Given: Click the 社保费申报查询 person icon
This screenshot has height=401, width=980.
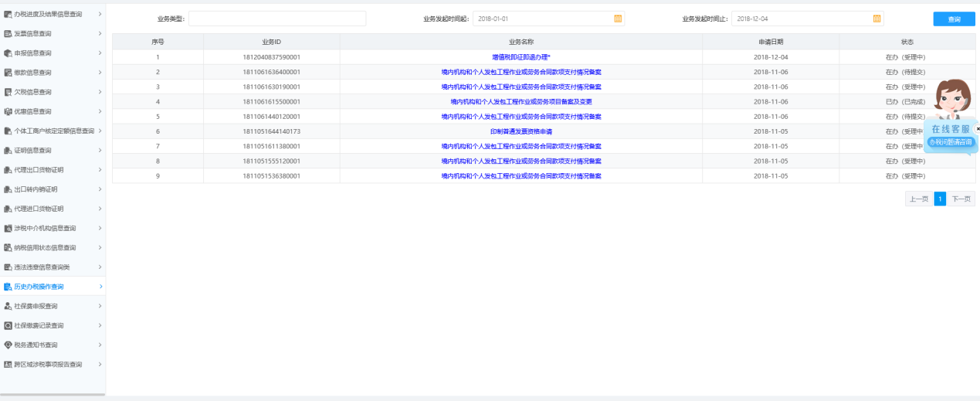Looking at the screenshot, I should point(8,306).
